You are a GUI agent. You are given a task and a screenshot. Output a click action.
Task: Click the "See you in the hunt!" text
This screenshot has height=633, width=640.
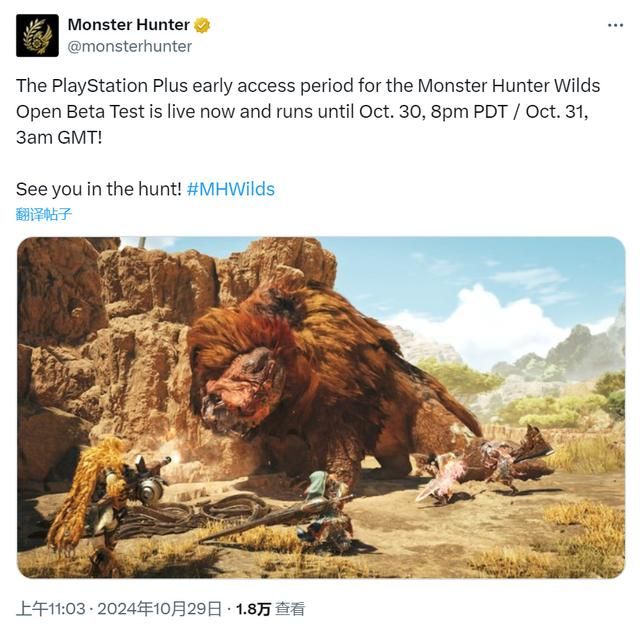98,189
